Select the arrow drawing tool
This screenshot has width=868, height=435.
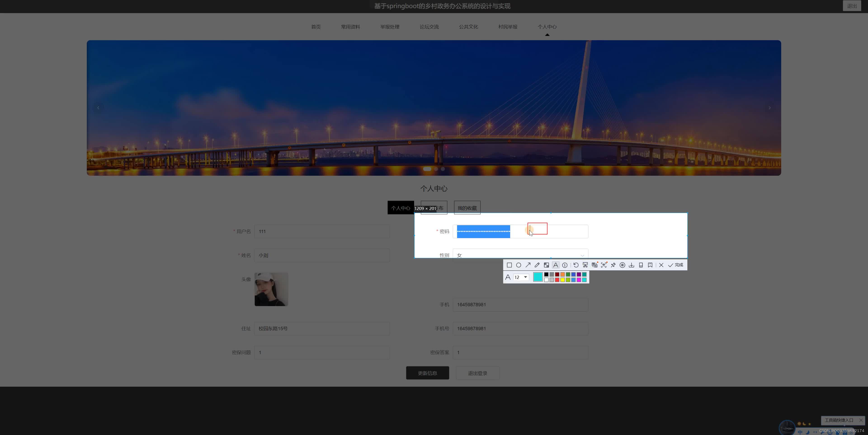528,265
